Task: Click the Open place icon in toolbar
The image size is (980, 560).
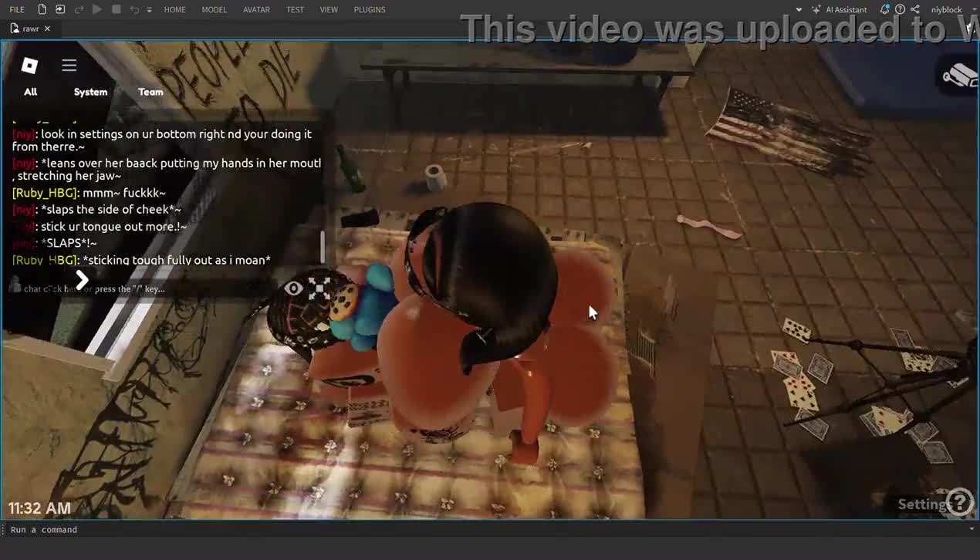Action: coord(60,9)
